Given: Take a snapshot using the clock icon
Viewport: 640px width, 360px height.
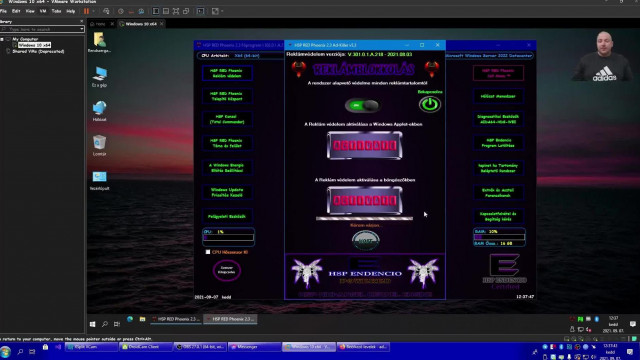Looking at the screenshot, I should (121, 11).
